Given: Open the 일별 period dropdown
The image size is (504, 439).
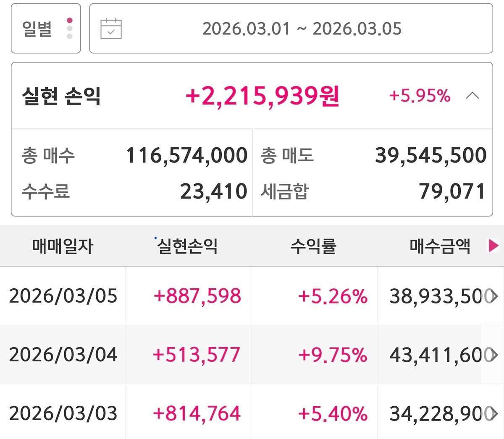Looking at the screenshot, I should coord(45,29).
